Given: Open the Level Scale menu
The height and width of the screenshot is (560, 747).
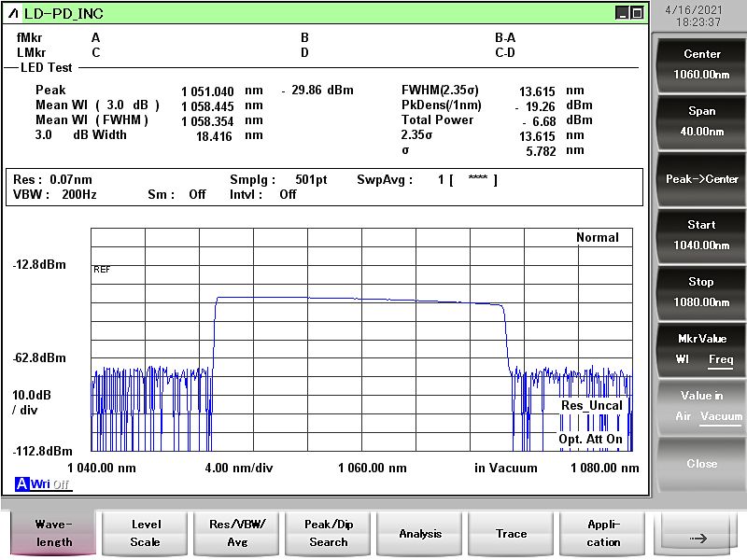Looking at the screenshot, I should click(x=146, y=534).
